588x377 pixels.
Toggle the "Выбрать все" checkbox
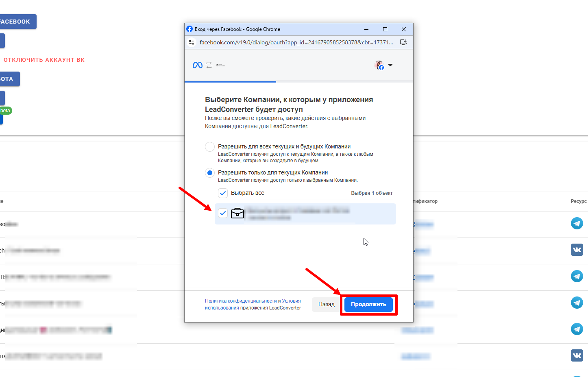pos(223,193)
